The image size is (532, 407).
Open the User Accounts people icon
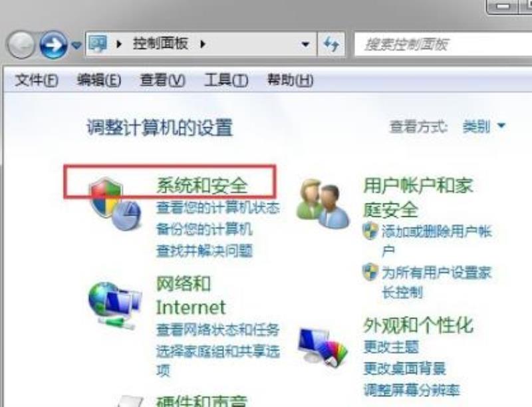pyautogui.click(x=323, y=203)
